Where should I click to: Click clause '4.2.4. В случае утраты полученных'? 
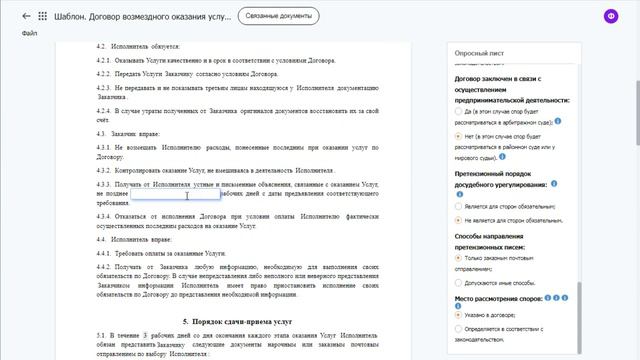pyautogui.click(x=238, y=116)
